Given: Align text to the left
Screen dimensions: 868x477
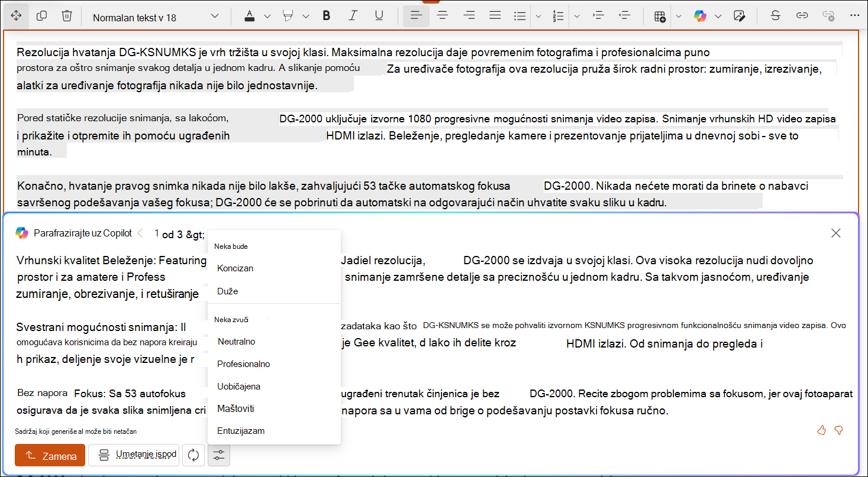Looking at the screenshot, I should pyautogui.click(x=416, y=16).
